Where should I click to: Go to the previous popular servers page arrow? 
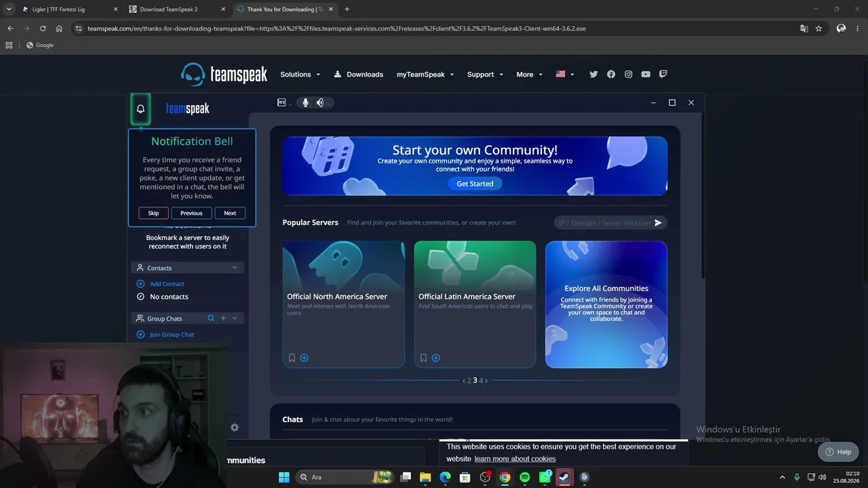coord(464,381)
